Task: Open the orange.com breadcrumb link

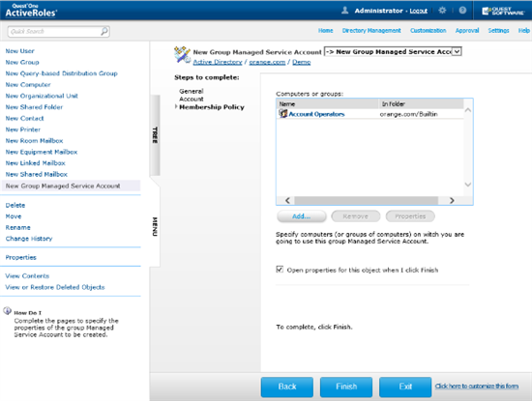Action: click(x=267, y=62)
